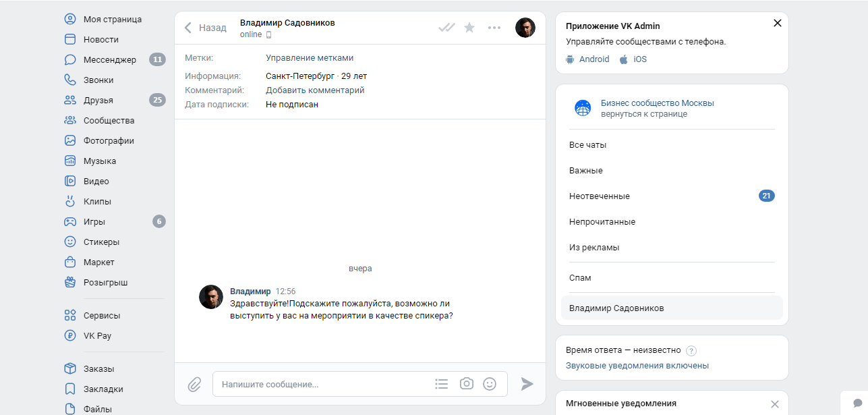Open Маркет bag icon
The image size is (868, 415).
[x=70, y=262]
